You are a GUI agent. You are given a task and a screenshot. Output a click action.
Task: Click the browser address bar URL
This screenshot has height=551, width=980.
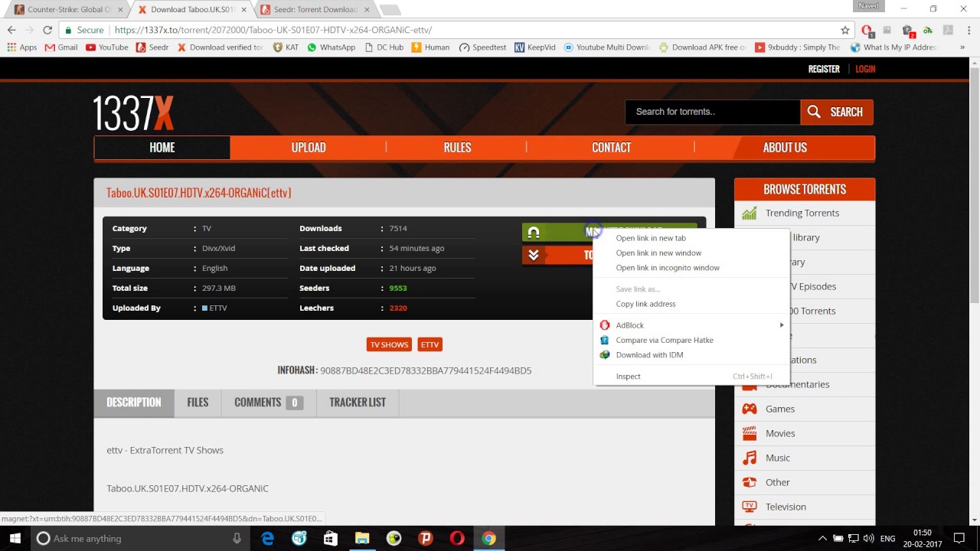click(x=273, y=30)
